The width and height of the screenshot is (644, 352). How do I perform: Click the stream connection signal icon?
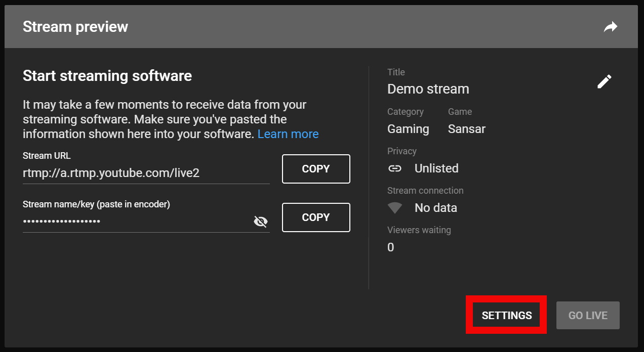395,208
